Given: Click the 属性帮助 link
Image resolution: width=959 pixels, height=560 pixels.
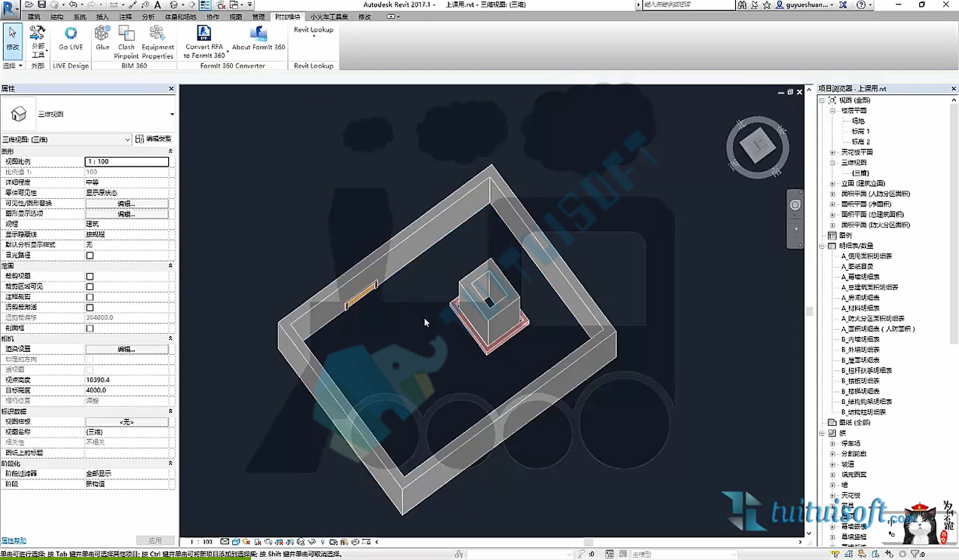Looking at the screenshot, I should (x=14, y=540).
